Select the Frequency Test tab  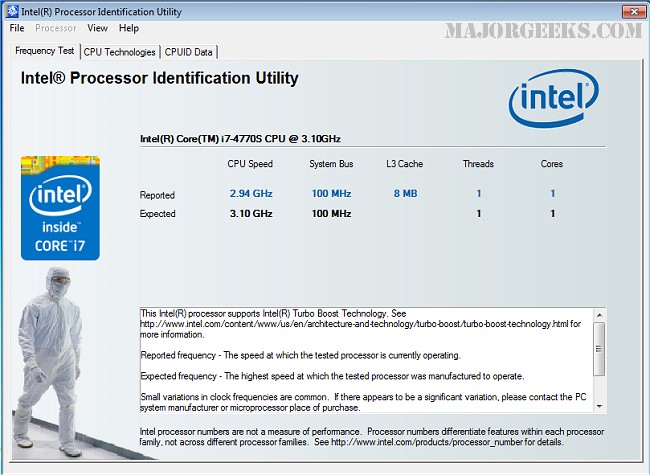tap(44, 50)
